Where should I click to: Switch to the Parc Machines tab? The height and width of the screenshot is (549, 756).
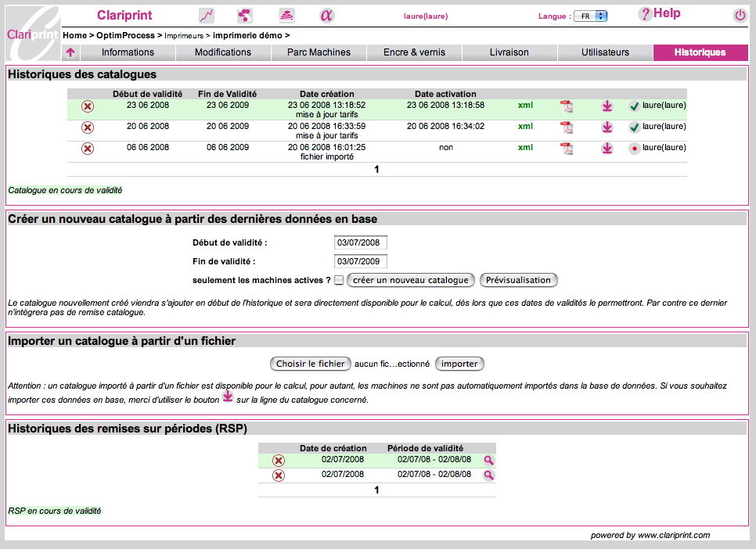pos(319,52)
